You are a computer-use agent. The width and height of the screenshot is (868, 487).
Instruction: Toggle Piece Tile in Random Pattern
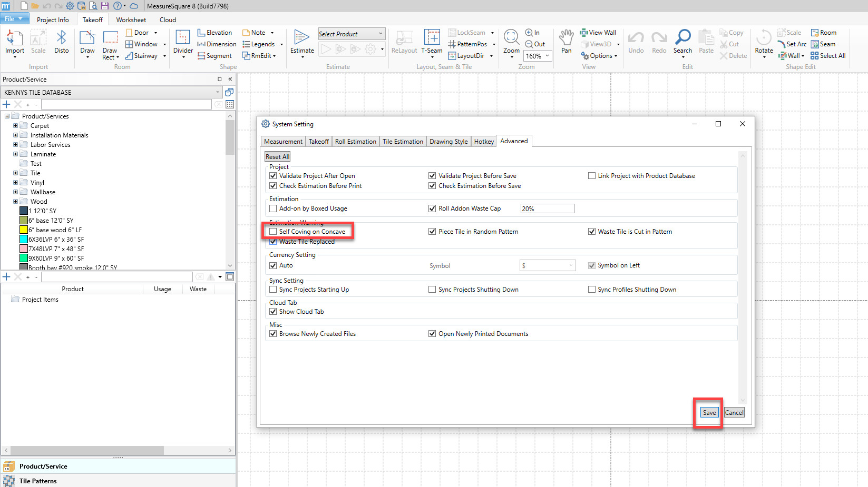point(432,232)
